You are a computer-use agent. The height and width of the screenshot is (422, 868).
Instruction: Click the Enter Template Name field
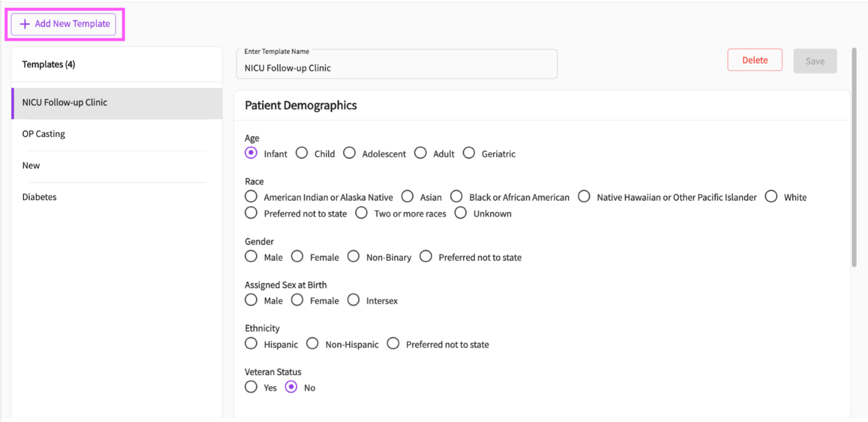[x=397, y=65]
